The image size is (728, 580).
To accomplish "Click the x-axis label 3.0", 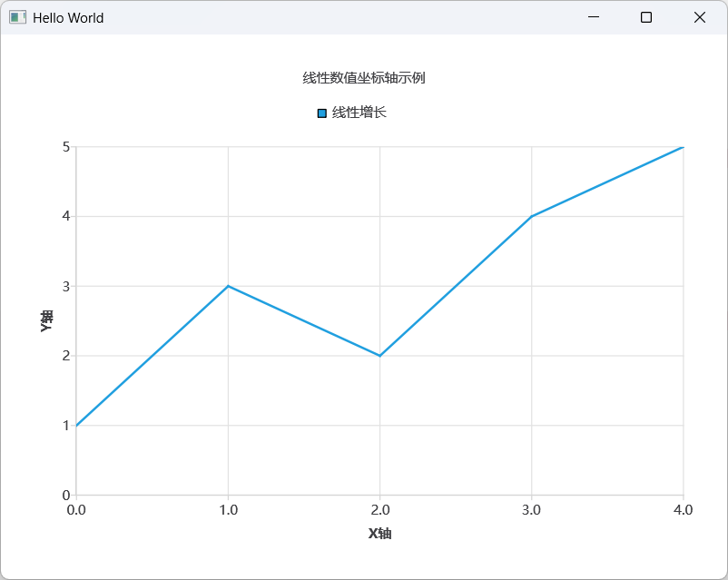I will click(x=531, y=510).
